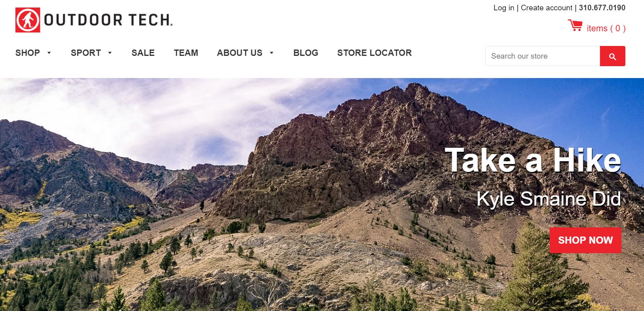Click the Create account link
This screenshot has height=311, width=644.
pyautogui.click(x=547, y=8)
